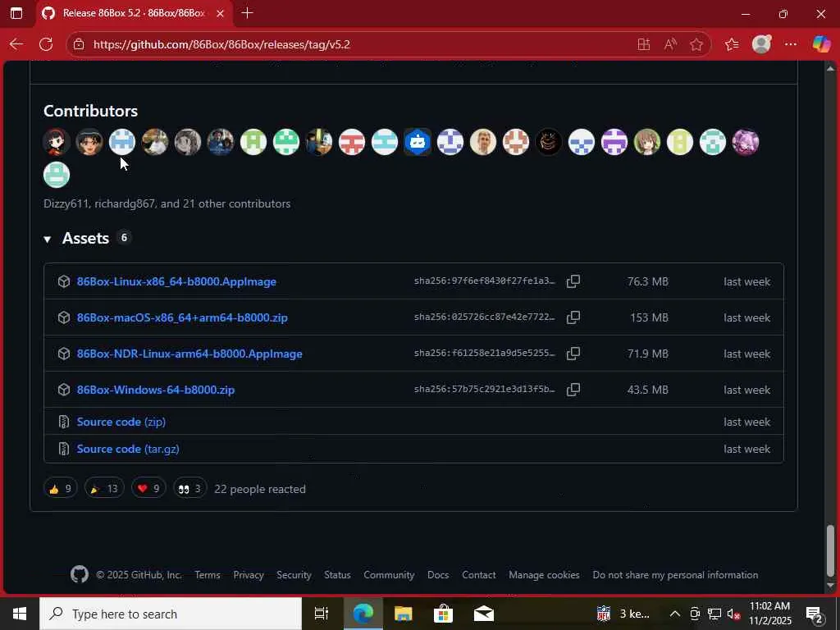Open Manage cookies in the footer

(x=544, y=575)
